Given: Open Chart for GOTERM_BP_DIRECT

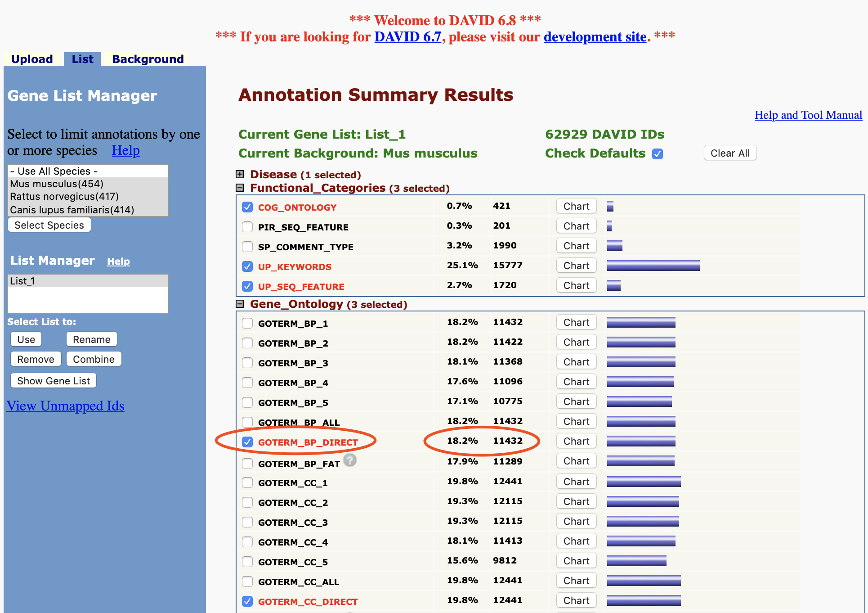Looking at the screenshot, I should click(577, 441).
